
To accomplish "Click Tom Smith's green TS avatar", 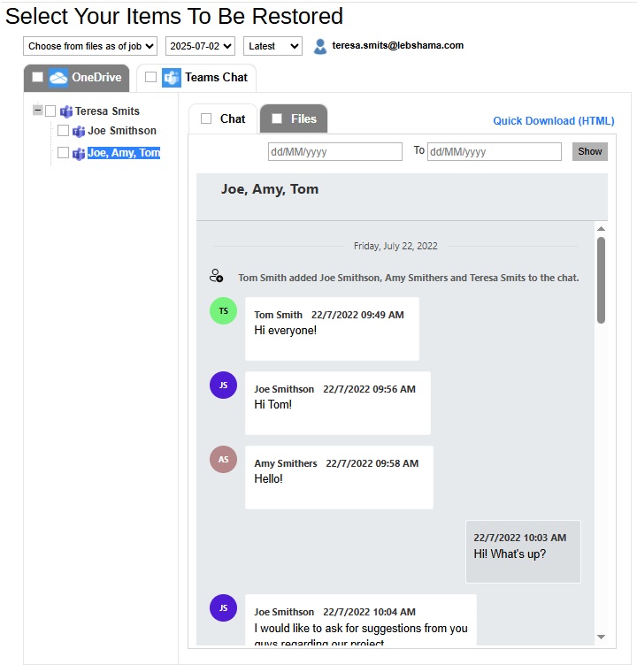I will pos(223,310).
